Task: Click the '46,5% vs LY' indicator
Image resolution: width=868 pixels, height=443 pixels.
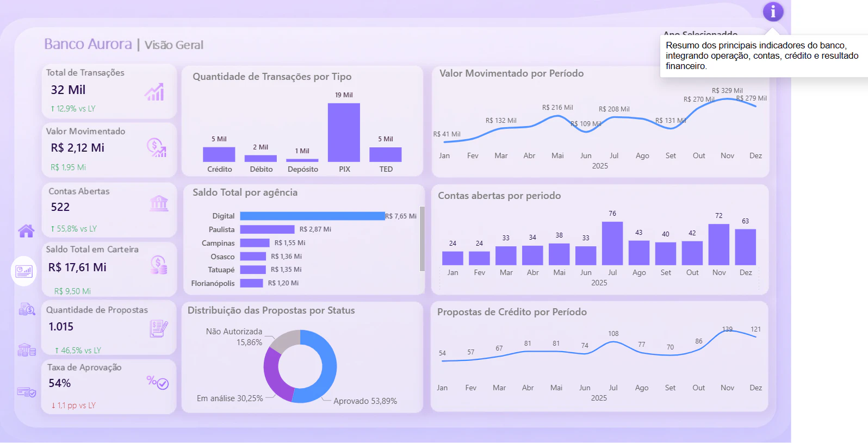Action: (78, 351)
